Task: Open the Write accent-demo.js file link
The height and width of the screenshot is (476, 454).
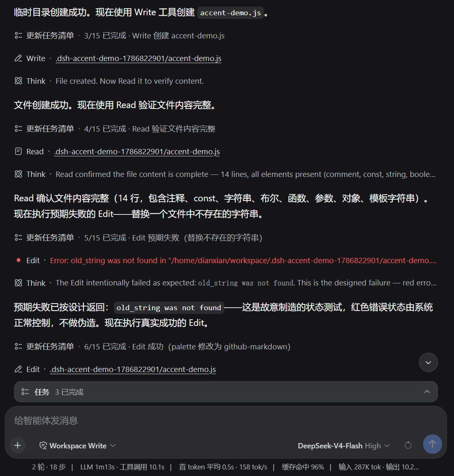Action: point(139,58)
